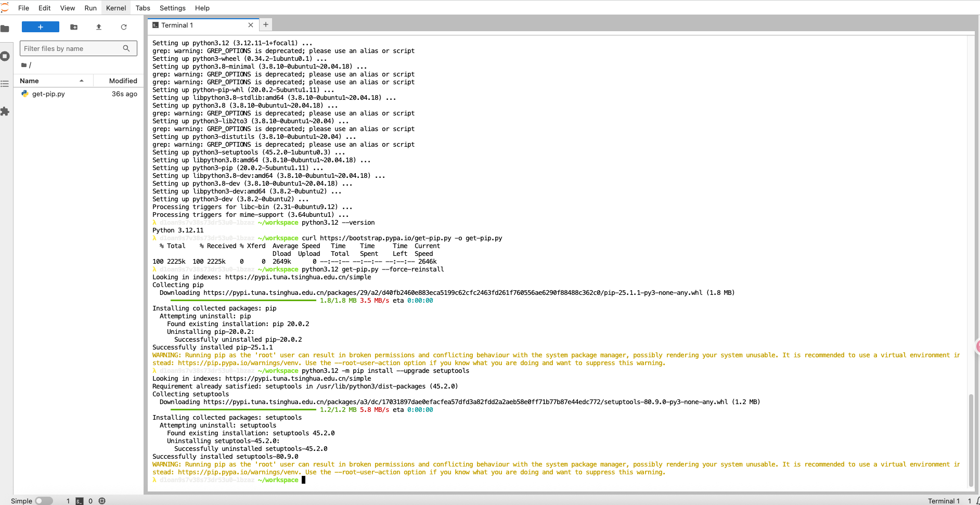This screenshot has height=505, width=980.
Task: Click the search magnifier in filter box
Action: (126, 48)
